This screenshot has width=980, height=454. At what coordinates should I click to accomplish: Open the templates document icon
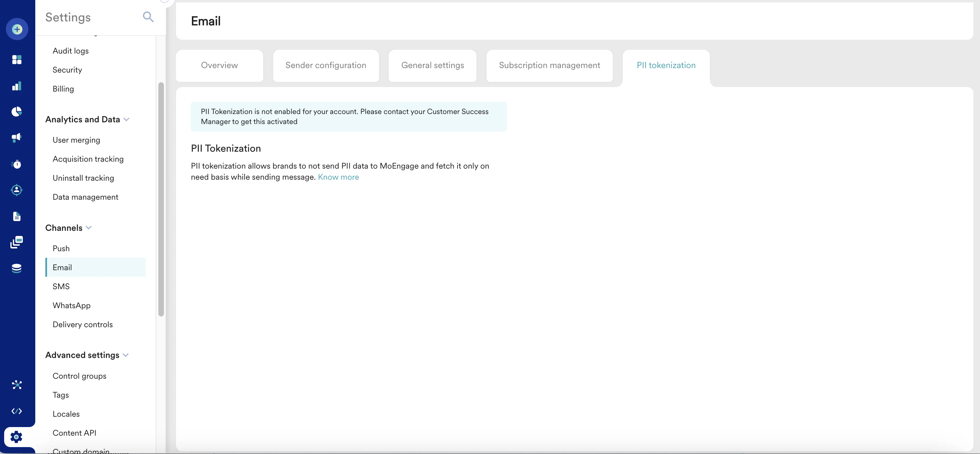17,216
